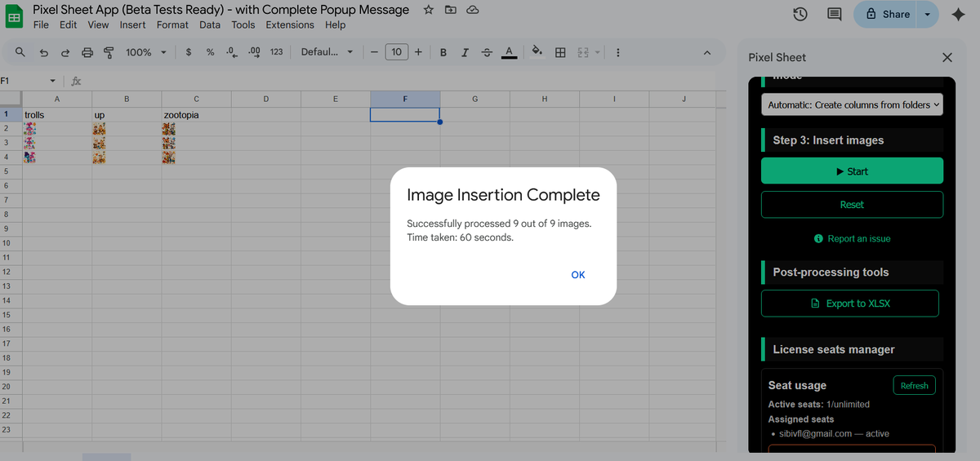Collapse the menus with the up chevron
The height and width of the screenshot is (461, 980).
point(707,52)
